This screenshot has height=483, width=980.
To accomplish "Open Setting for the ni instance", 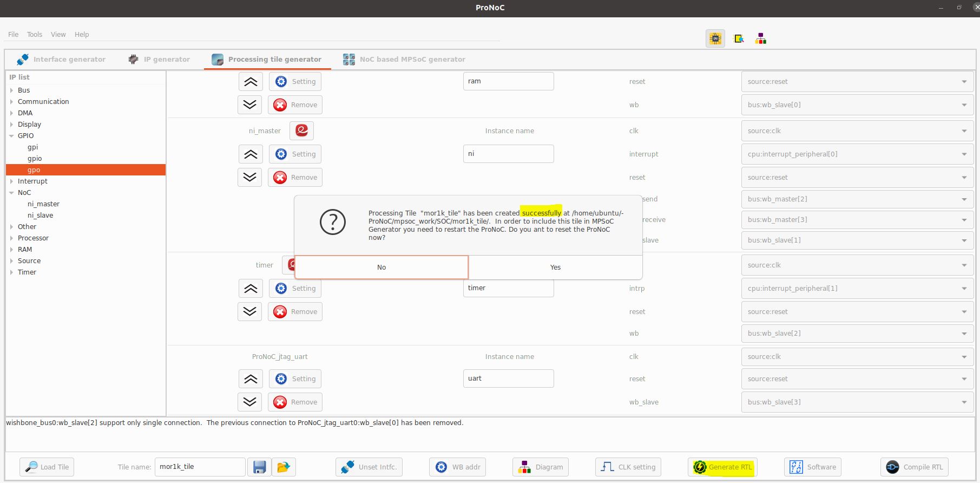I will pyautogui.click(x=295, y=154).
